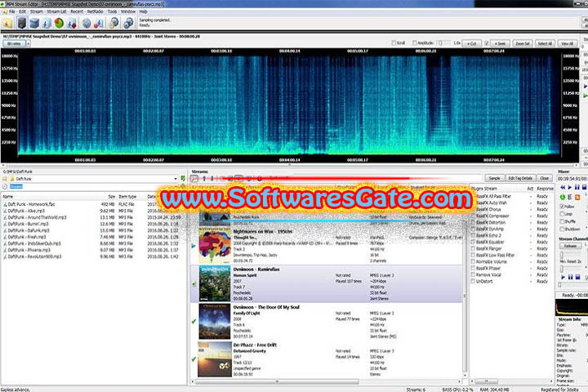Pause playback in the Mixer top row
The height and width of the screenshot is (392, 588).
(x=577, y=187)
